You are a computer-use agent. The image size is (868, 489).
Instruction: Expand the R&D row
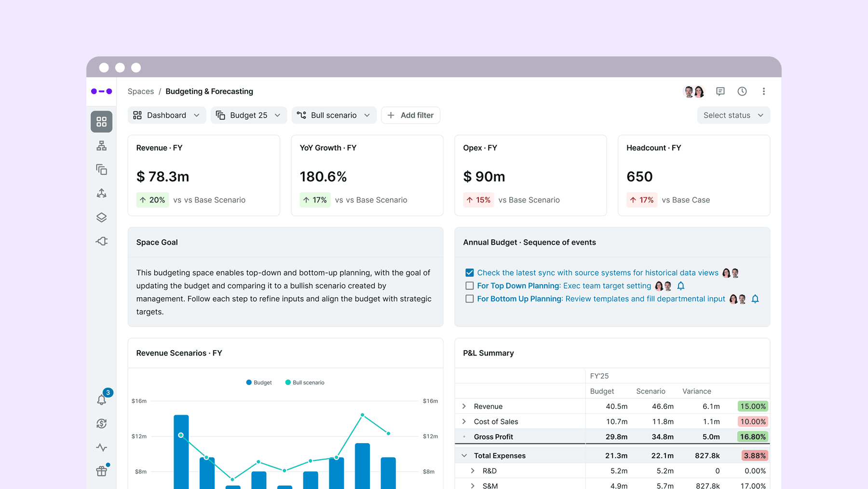(473, 471)
